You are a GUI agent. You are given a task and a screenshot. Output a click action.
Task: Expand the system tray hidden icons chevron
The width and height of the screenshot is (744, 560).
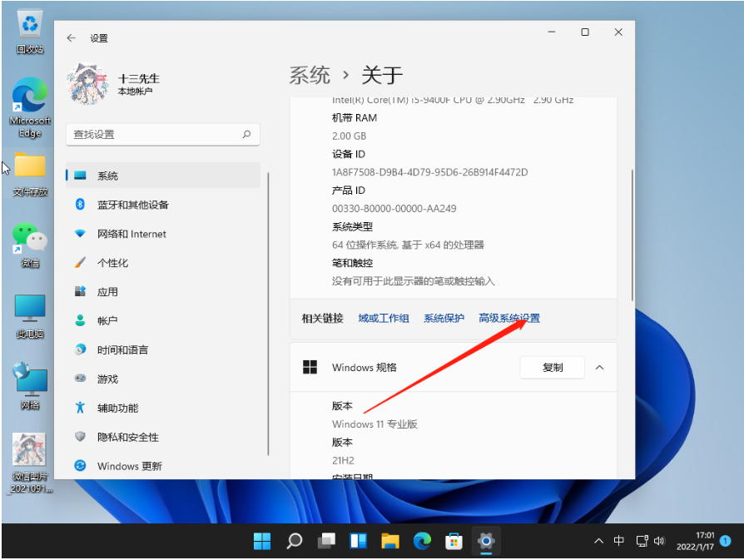tap(598, 541)
